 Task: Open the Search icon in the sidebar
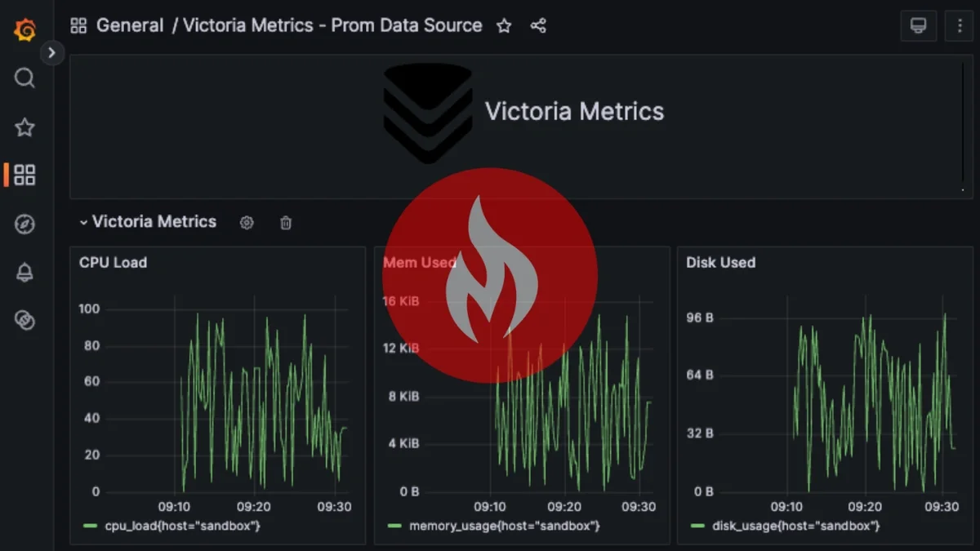pos(24,78)
